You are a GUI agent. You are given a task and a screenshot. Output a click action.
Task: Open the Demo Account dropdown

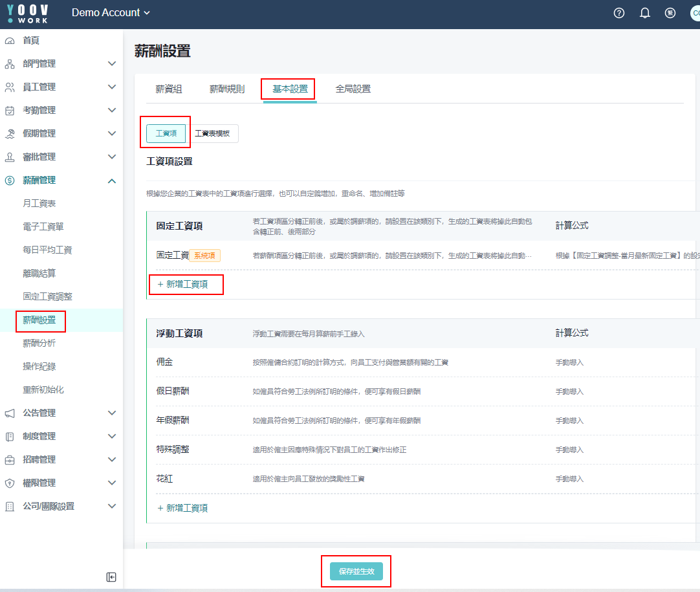(111, 13)
